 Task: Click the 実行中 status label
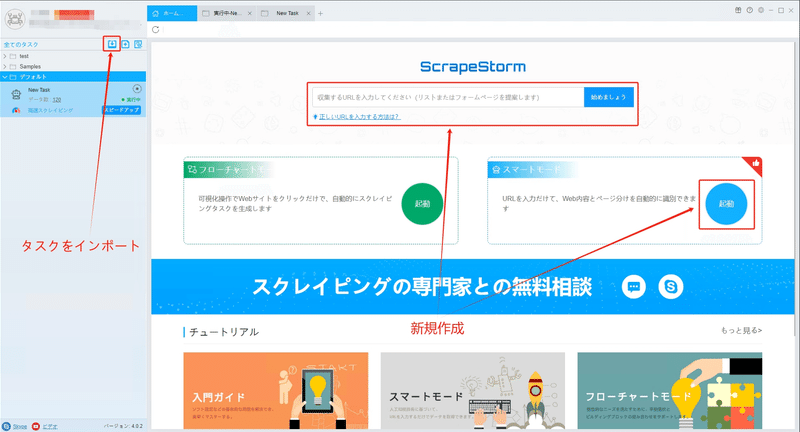tap(133, 99)
